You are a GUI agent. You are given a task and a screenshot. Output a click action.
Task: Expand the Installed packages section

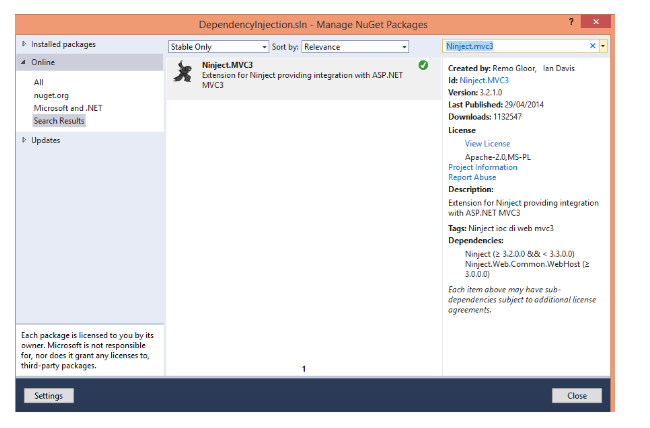[x=24, y=44]
